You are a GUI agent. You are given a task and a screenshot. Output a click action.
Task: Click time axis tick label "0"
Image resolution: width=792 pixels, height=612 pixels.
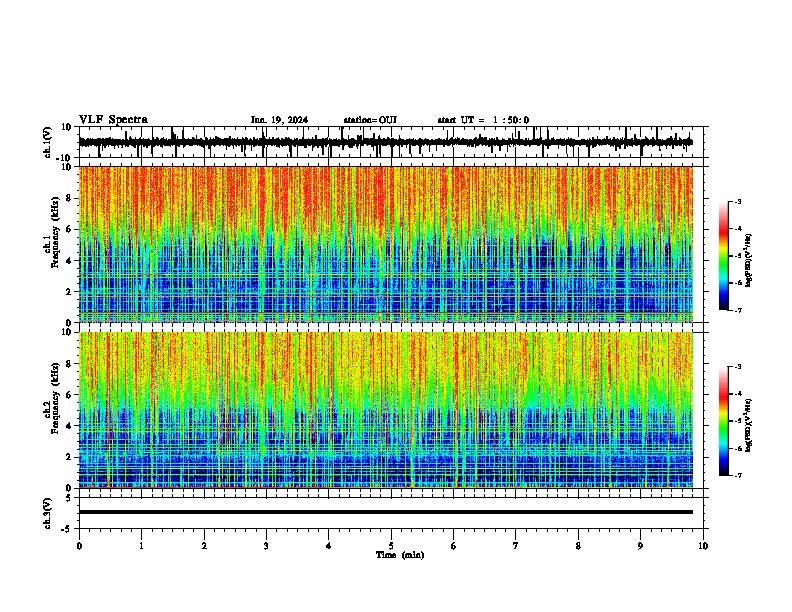pyautogui.click(x=79, y=546)
